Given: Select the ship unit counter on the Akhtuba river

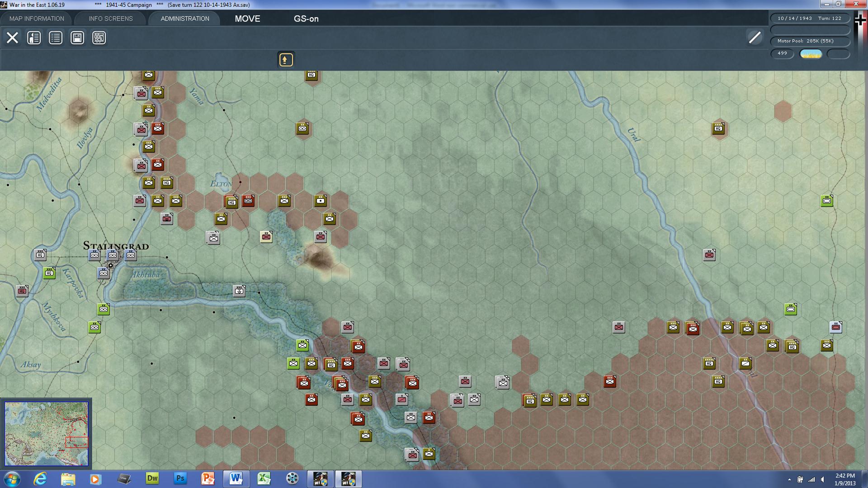Looking at the screenshot, I should (x=239, y=291).
